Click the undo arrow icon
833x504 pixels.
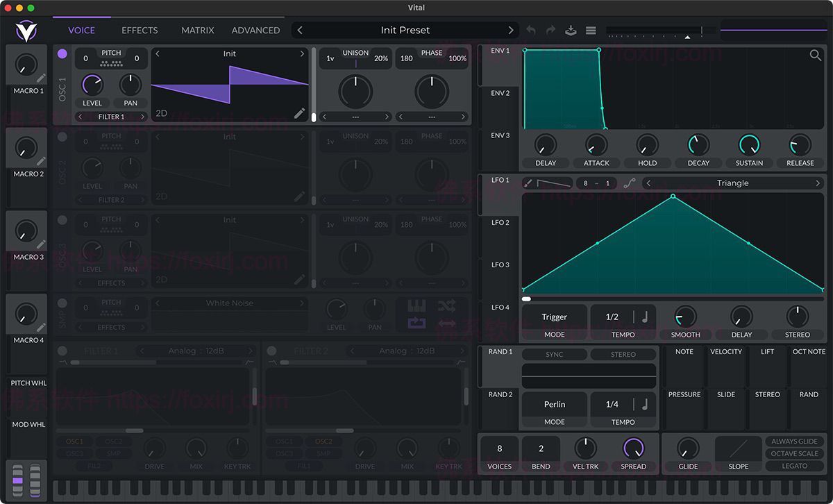click(531, 31)
